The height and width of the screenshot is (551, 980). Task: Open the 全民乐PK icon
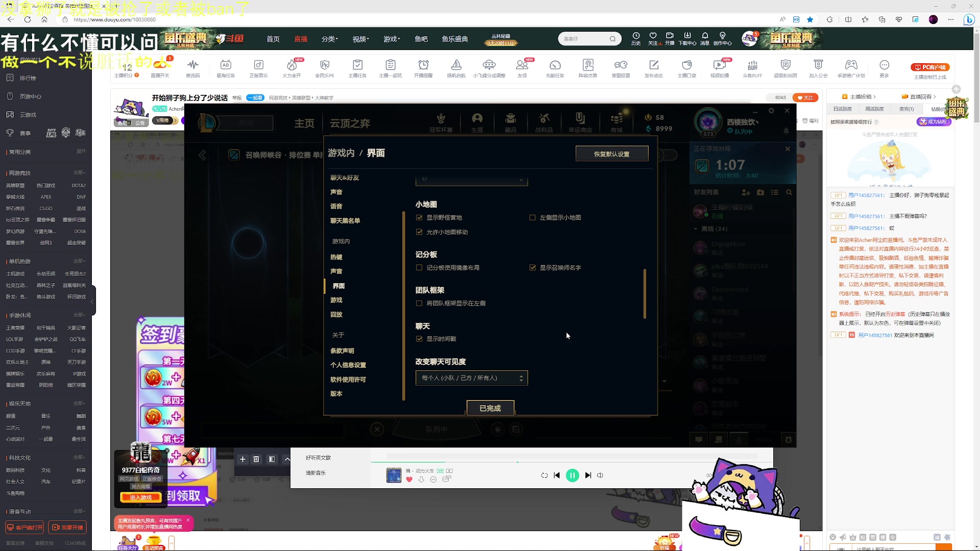[x=325, y=68]
